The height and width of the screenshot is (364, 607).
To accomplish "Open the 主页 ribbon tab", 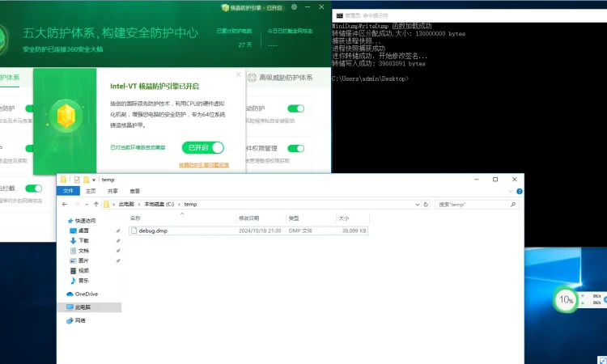I will [91, 191].
